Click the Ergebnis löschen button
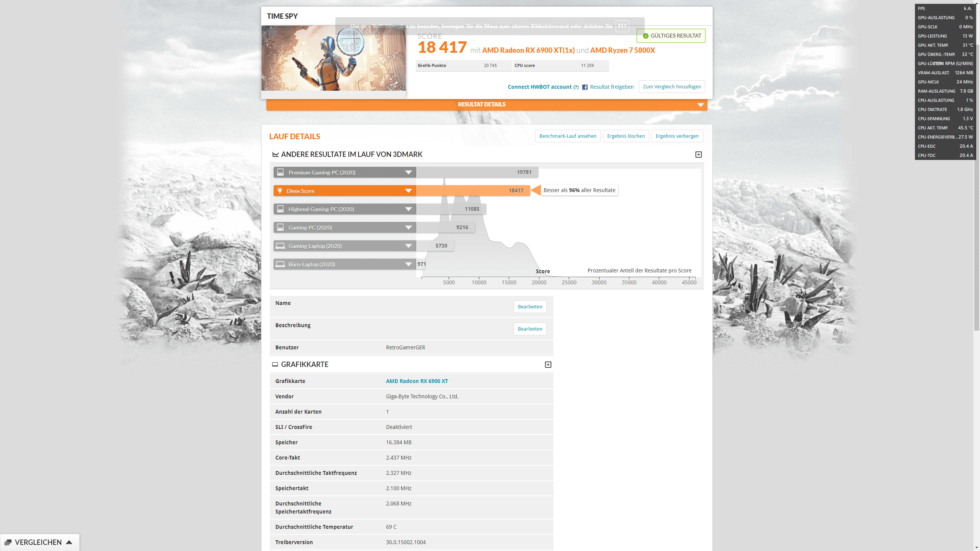Screen dimensions: 980x551 (x=626, y=136)
